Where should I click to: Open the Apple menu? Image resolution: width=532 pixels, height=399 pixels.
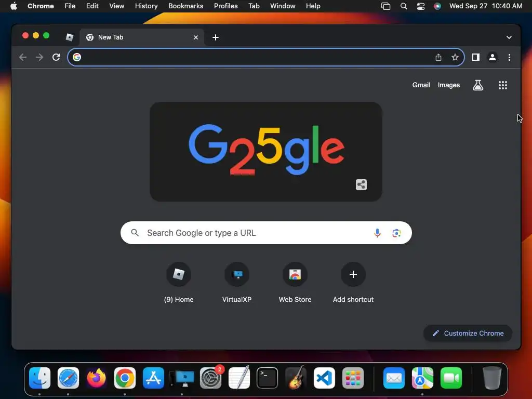[x=14, y=6]
